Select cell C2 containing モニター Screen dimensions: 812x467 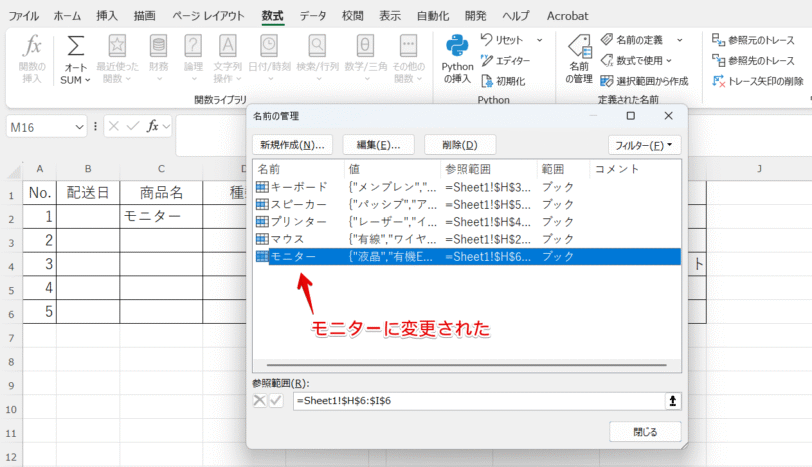(161, 216)
